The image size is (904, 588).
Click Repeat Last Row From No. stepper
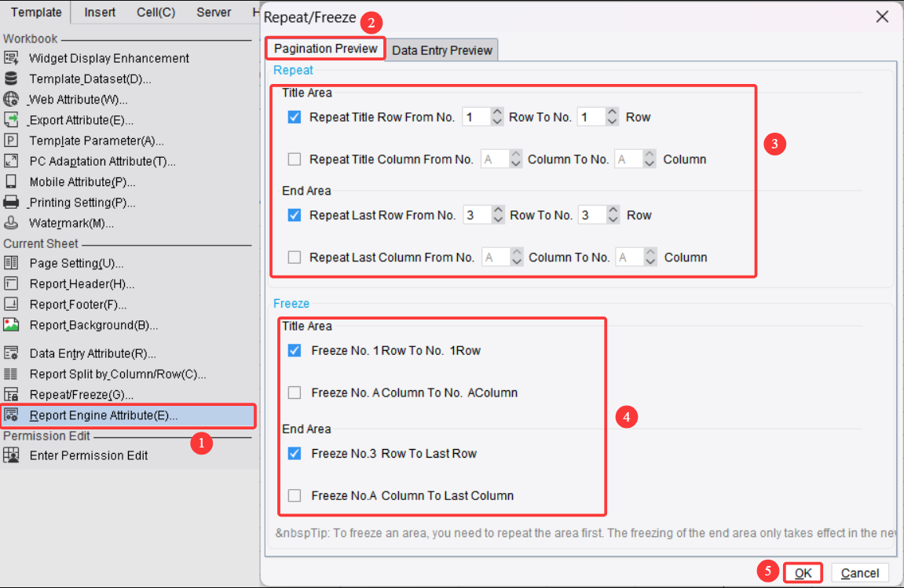tap(498, 215)
